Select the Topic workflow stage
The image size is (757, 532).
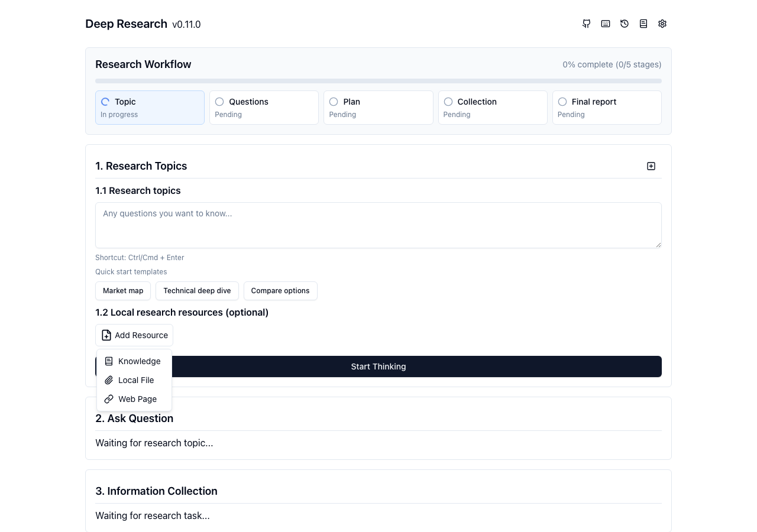(x=150, y=108)
